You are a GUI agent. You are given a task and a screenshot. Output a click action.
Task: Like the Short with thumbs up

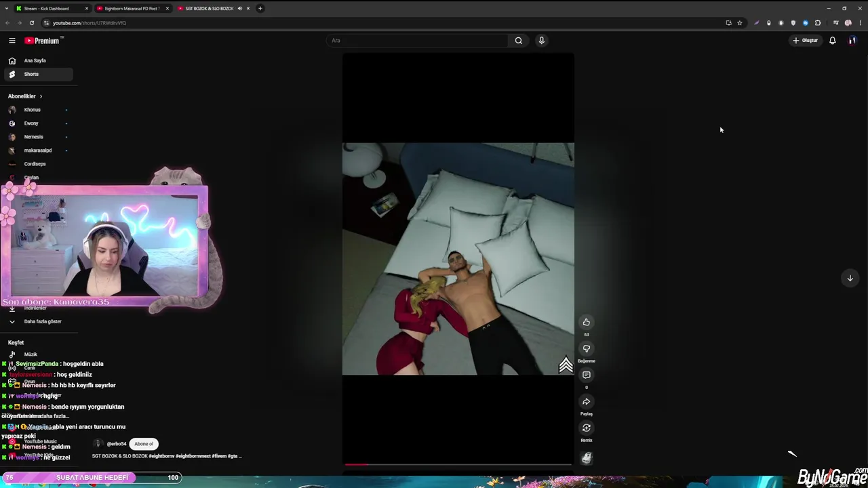587,322
